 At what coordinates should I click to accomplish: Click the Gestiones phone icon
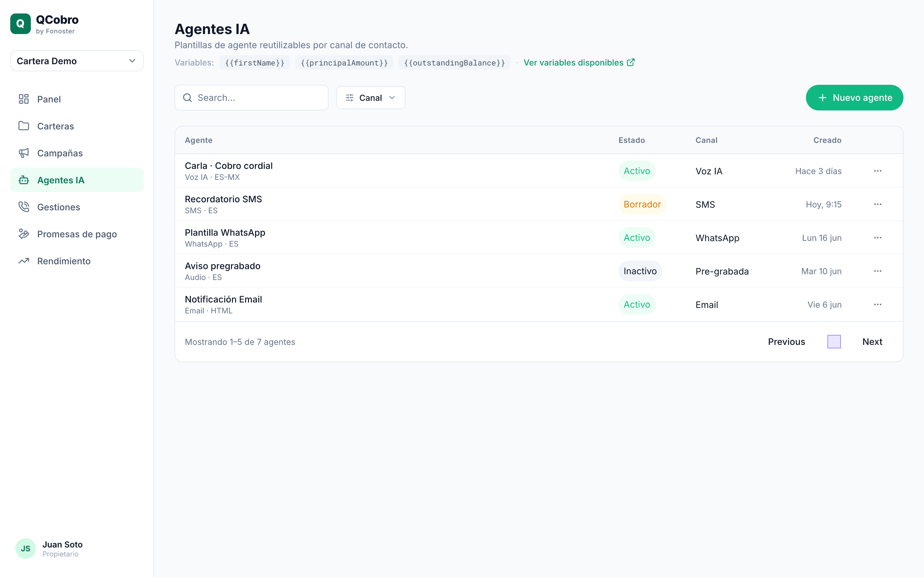coord(24,207)
